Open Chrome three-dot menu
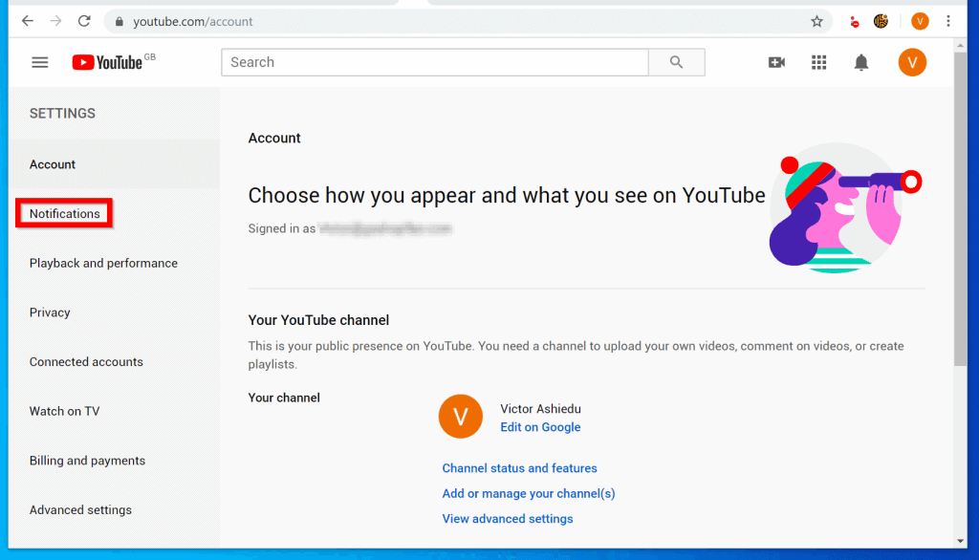Viewport: 979px width, 560px height. (947, 21)
